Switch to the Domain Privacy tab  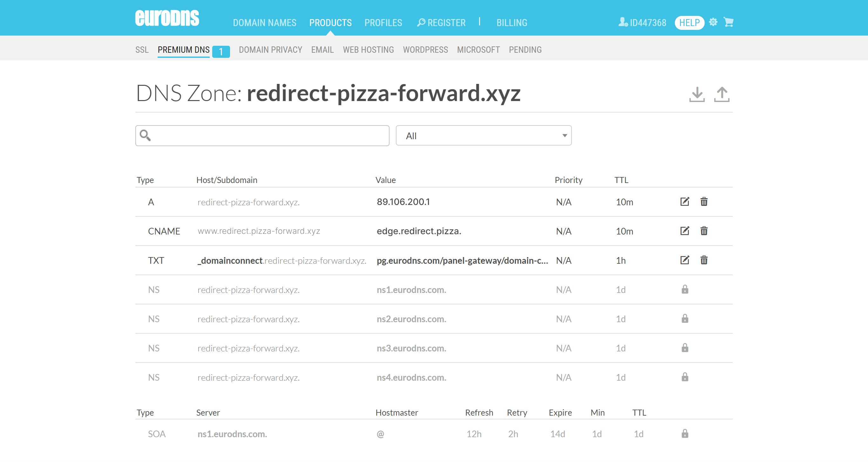(270, 50)
